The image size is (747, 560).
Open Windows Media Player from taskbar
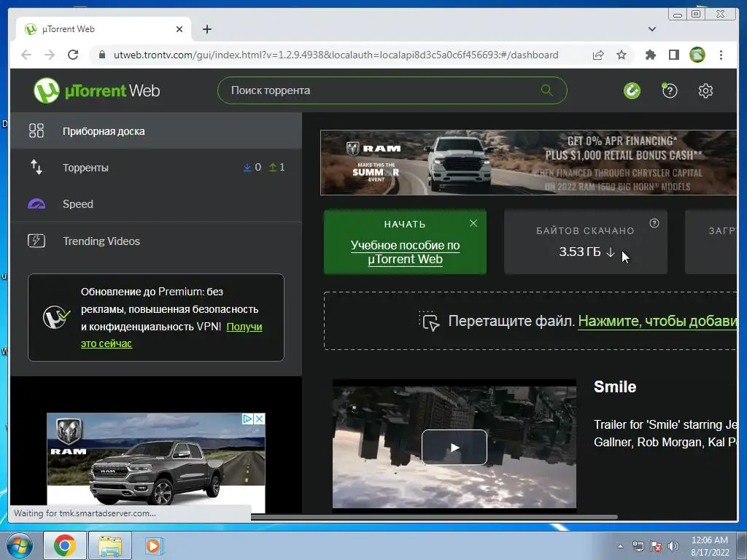tap(153, 545)
